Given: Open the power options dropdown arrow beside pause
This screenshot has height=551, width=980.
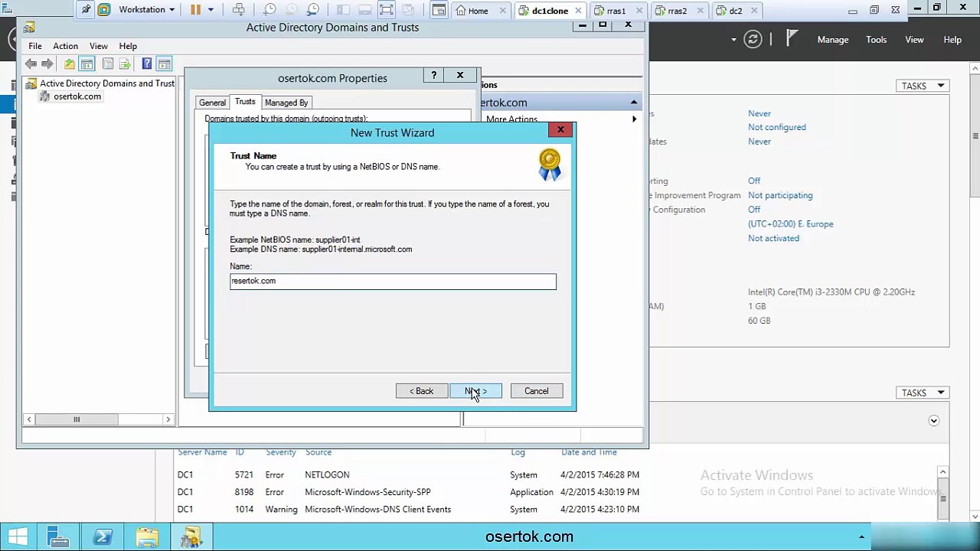Looking at the screenshot, I should (211, 10).
